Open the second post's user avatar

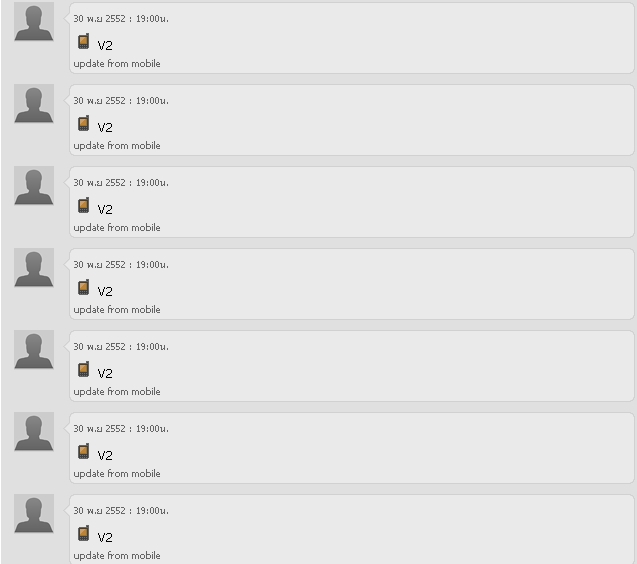click(x=34, y=104)
